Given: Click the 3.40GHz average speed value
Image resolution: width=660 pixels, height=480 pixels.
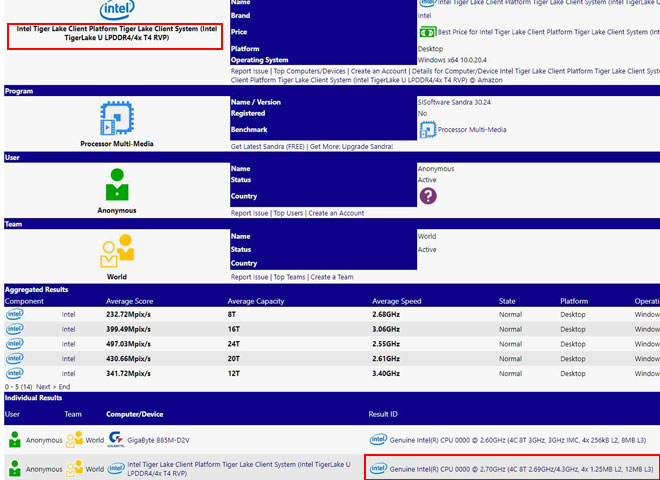Looking at the screenshot, I should 386,373.
